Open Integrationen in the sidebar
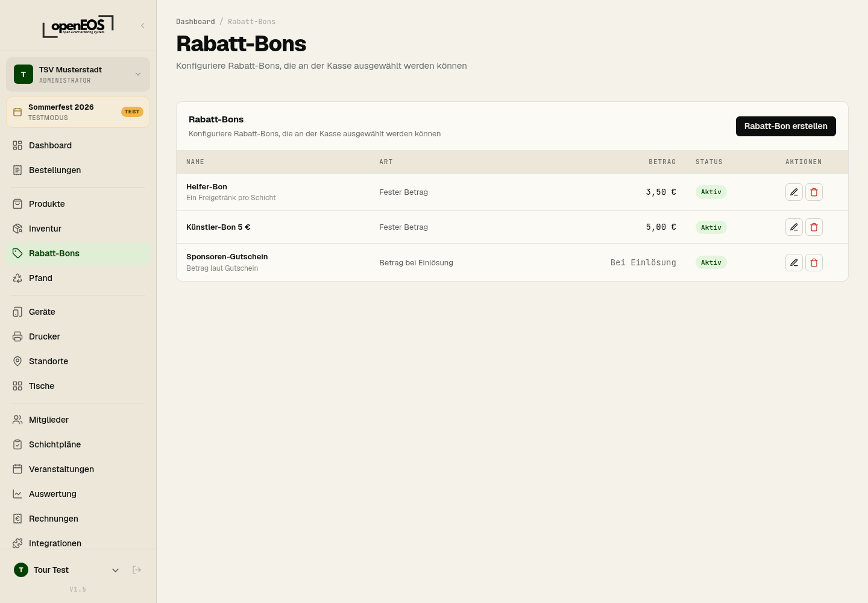This screenshot has width=868, height=603. (x=78, y=543)
